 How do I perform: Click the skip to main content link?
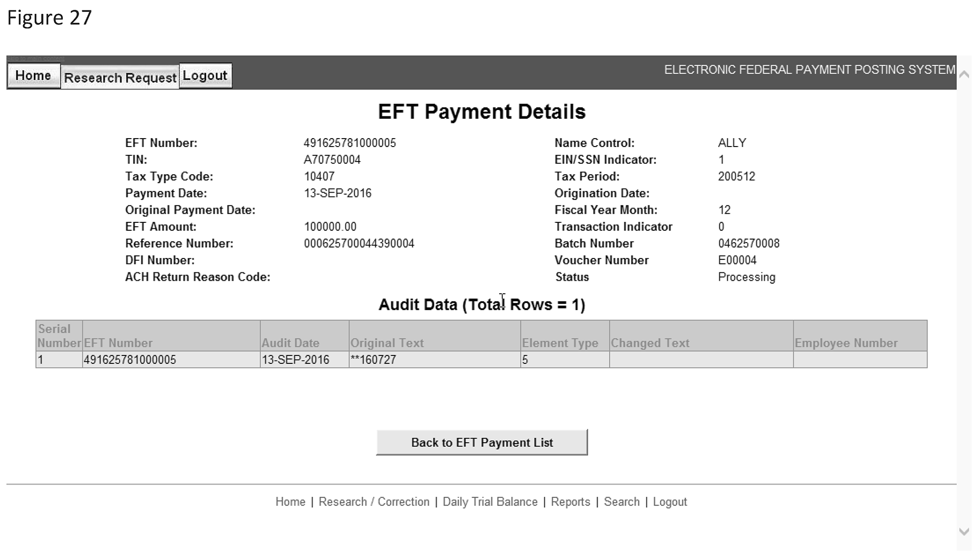pyautogui.click(x=36, y=58)
